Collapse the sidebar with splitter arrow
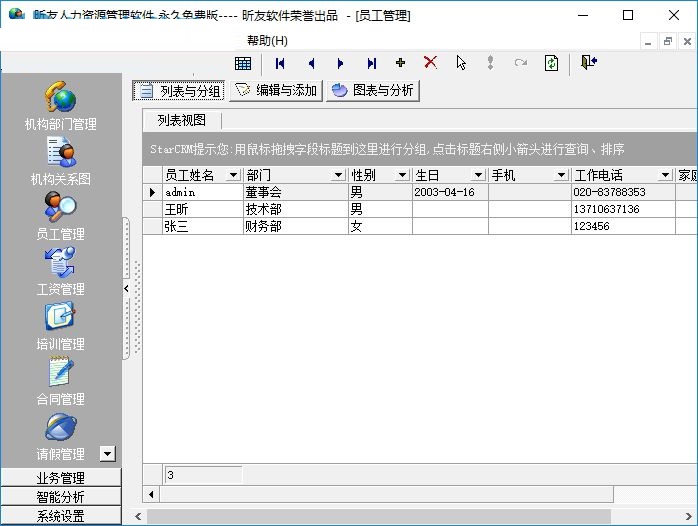 tap(126, 289)
